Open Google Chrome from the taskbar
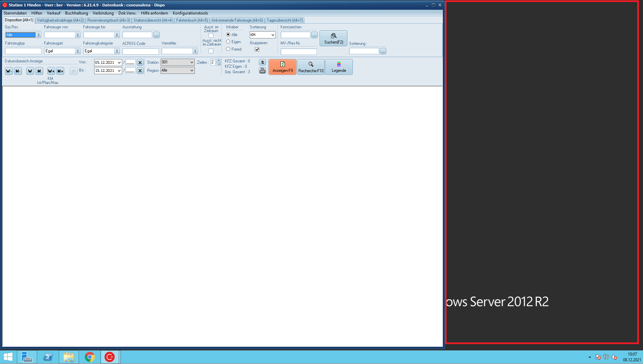The width and height of the screenshot is (643, 364). (x=89, y=357)
